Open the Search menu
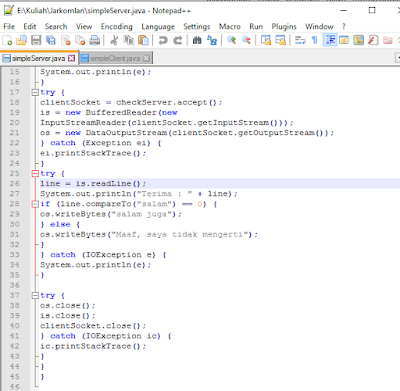Image resolution: width=400 pixels, height=391 pixels. [x=56, y=26]
